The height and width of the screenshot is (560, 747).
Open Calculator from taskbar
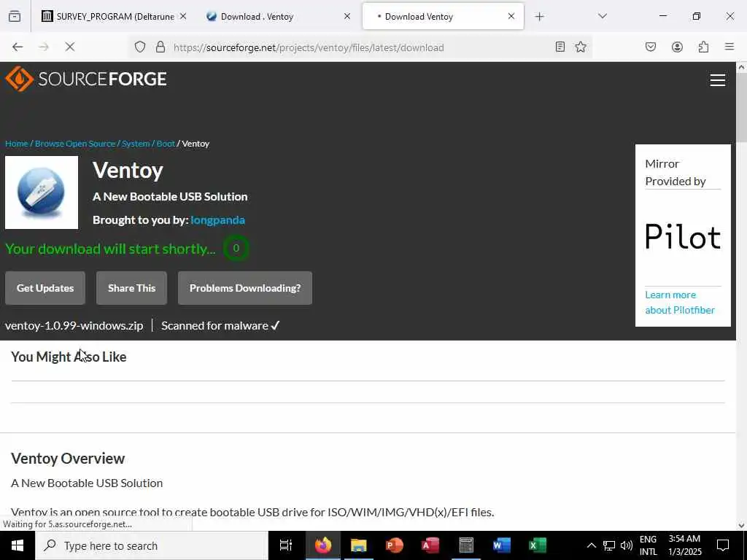[466, 545]
